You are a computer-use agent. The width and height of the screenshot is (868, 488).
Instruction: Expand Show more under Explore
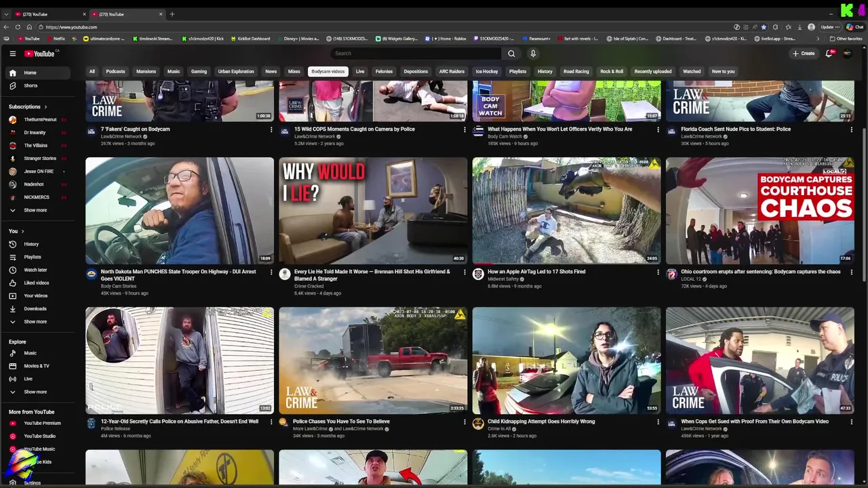(35, 392)
